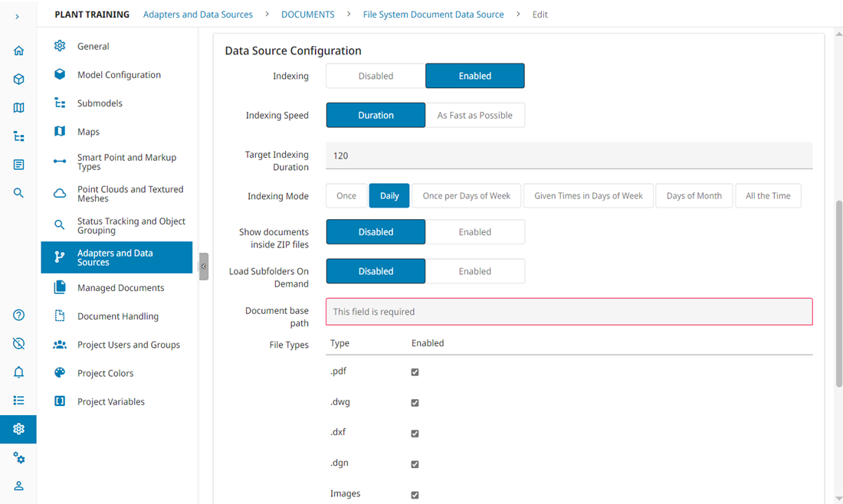843x504 pixels.
Task: Select the highlighted settings gear icon
Action: click(18, 429)
